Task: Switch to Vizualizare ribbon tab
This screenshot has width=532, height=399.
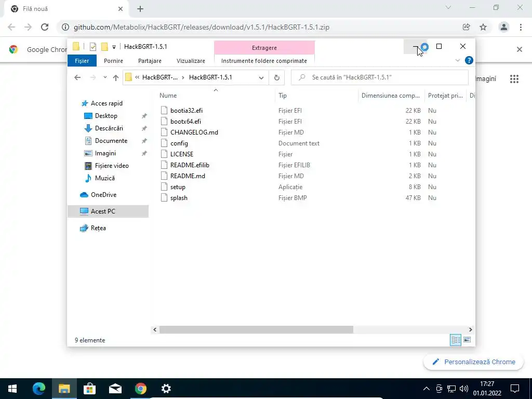Action: (191, 61)
